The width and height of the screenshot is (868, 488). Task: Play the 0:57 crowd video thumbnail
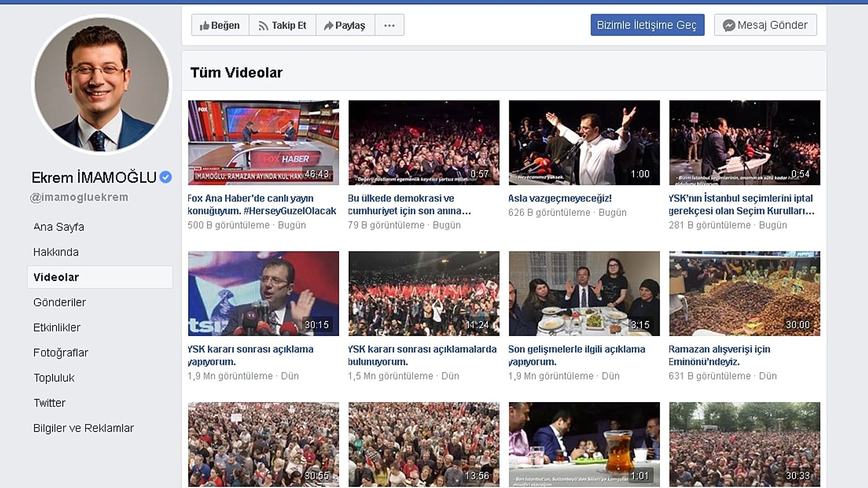pyautogui.click(x=424, y=143)
